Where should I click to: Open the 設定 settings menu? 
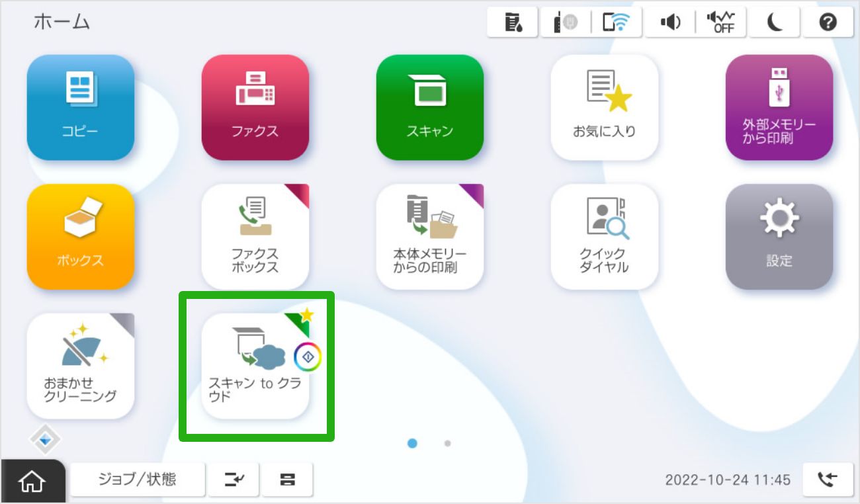[x=779, y=237]
